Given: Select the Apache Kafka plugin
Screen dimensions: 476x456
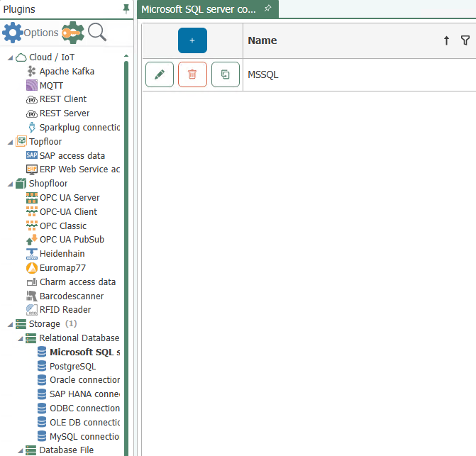Looking at the screenshot, I should [67, 72].
